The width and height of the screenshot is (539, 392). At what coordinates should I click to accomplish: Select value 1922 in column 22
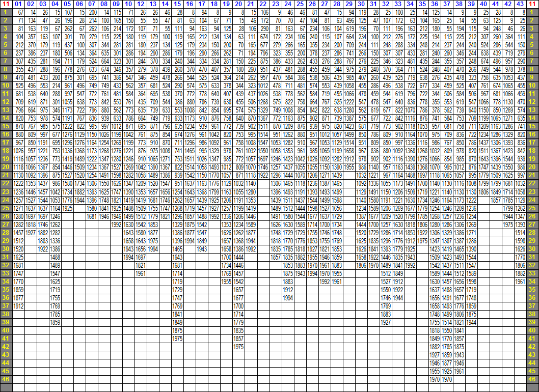263,175
